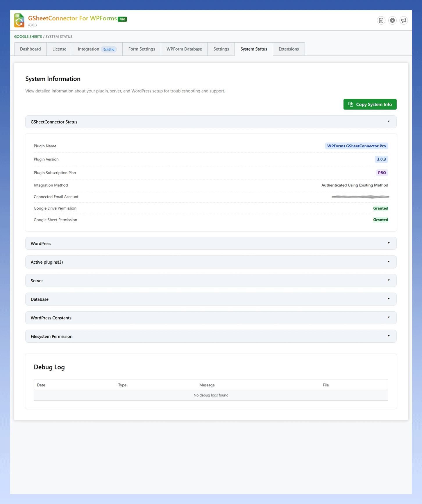Screen dimensions: 422x504
Task: Follow the GOOGLE SHEETS breadcrumb link
Action: [x=28, y=37]
